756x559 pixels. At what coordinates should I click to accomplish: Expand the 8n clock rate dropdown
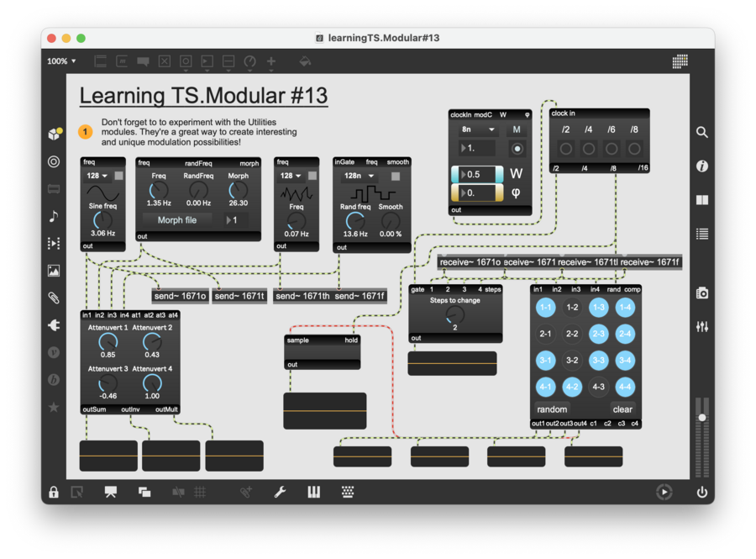476,130
